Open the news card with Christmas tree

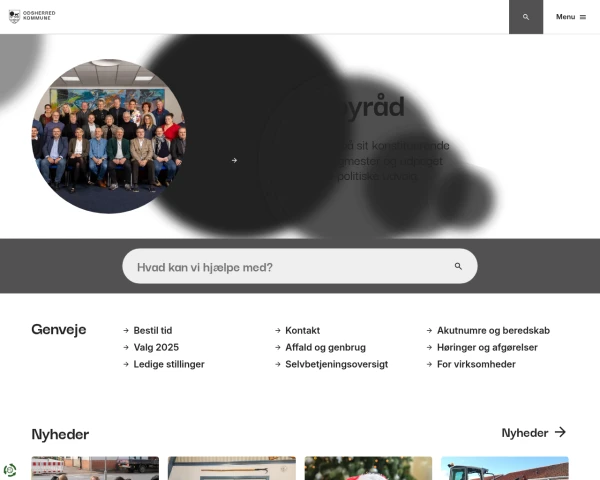pos(368,468)
